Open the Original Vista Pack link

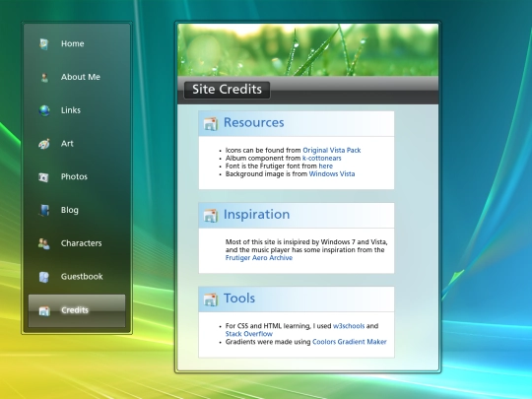point(331,151)
